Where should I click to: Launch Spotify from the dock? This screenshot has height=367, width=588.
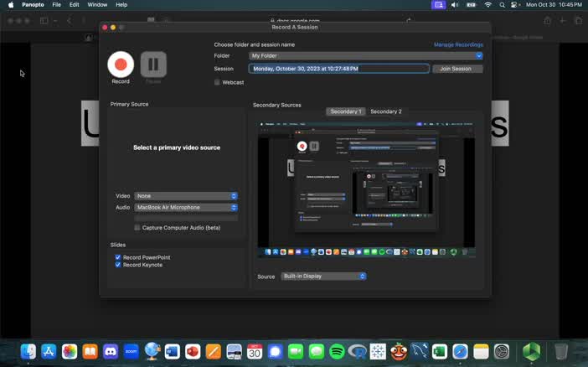point(337,352)
